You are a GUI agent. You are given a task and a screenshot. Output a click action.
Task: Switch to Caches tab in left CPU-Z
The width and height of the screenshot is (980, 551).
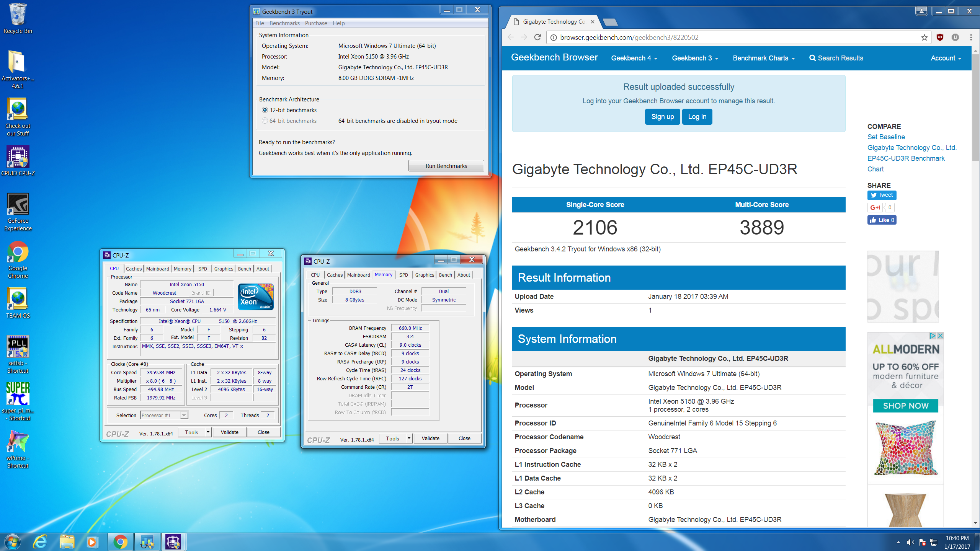pyautogui.click(x=134, y=269)
